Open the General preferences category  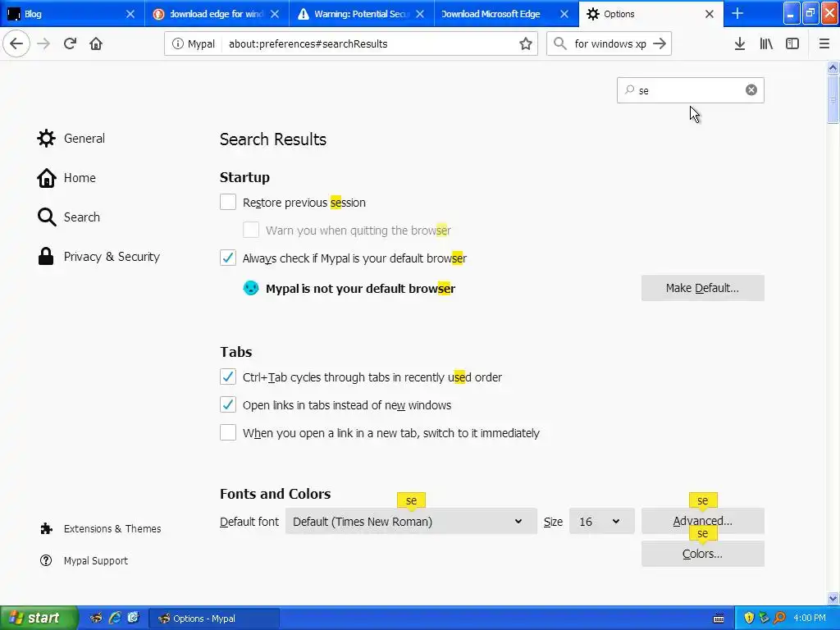tap(71, 138)
